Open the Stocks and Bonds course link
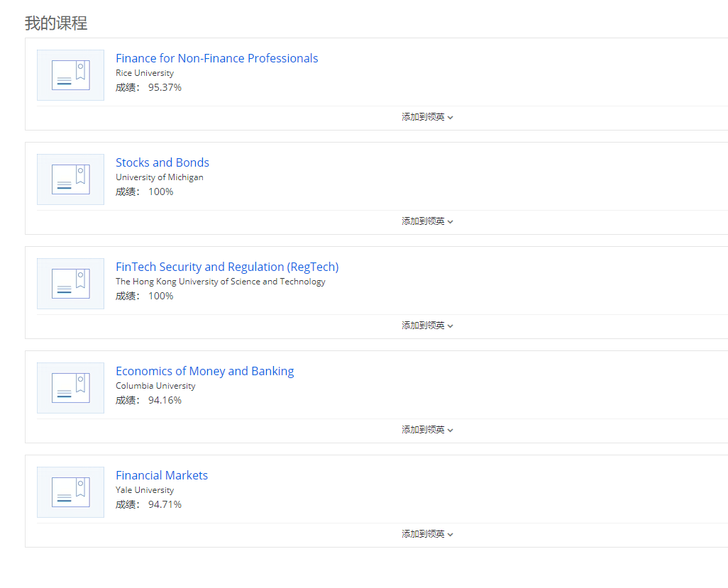The image size is (728, 588). pyautogui.click(x=162, y=162)
